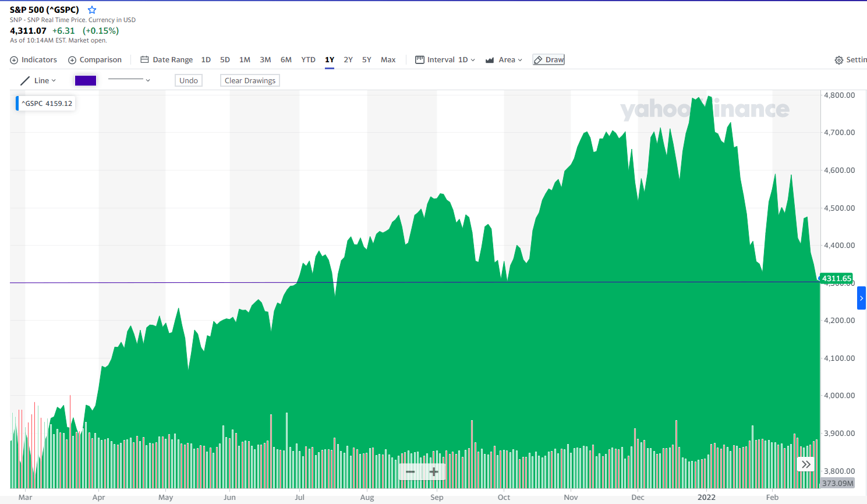Screen dimensions: 867x504
Task: Undo the last drawing action
Action: [x=188, y=80]
